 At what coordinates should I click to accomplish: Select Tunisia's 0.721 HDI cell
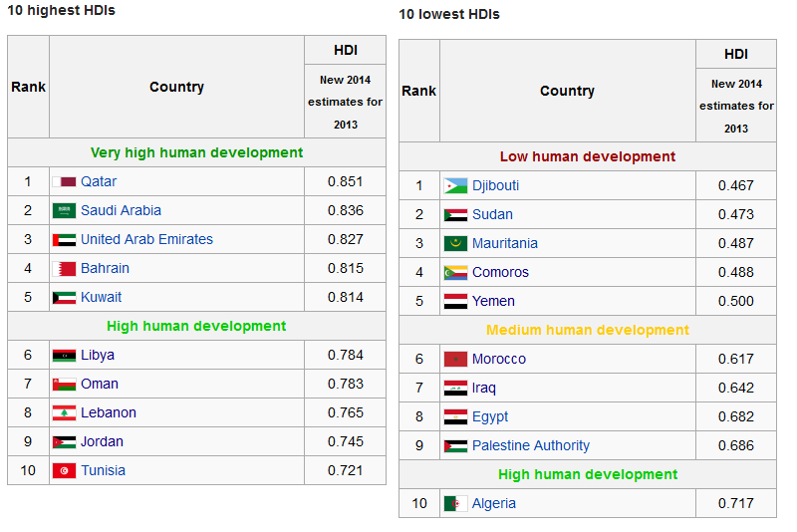345,471
